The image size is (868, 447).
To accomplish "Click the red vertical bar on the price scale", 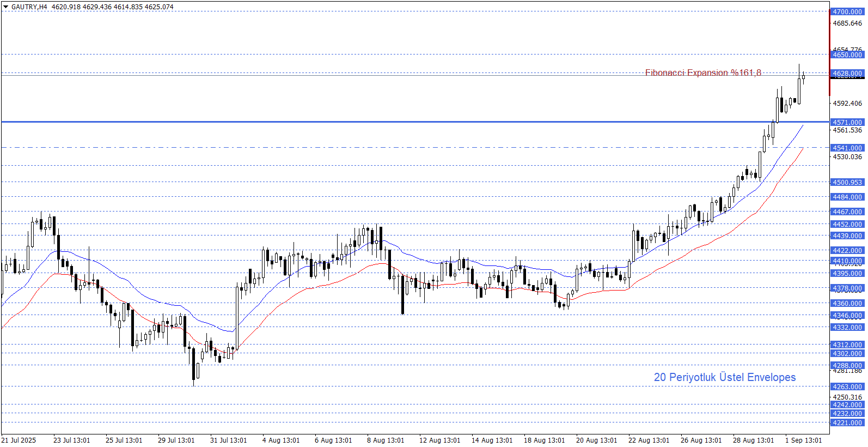I will pos(830,52).
